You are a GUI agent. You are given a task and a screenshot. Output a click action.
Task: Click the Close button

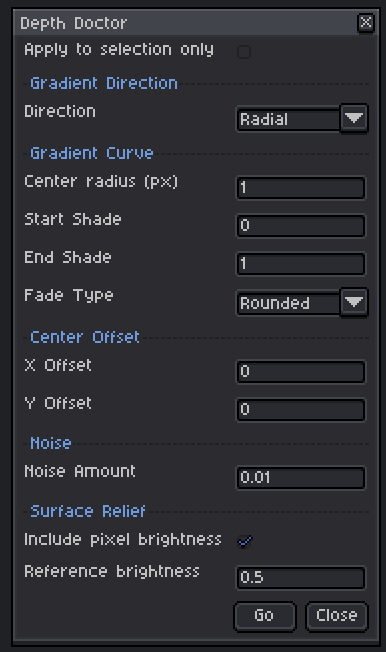337,615
